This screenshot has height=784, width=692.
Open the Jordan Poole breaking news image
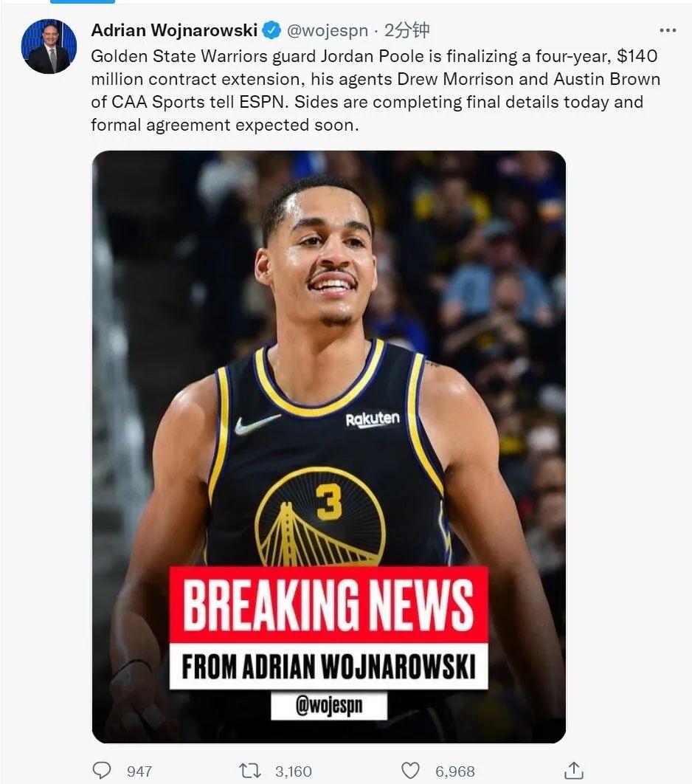[329, 447]
